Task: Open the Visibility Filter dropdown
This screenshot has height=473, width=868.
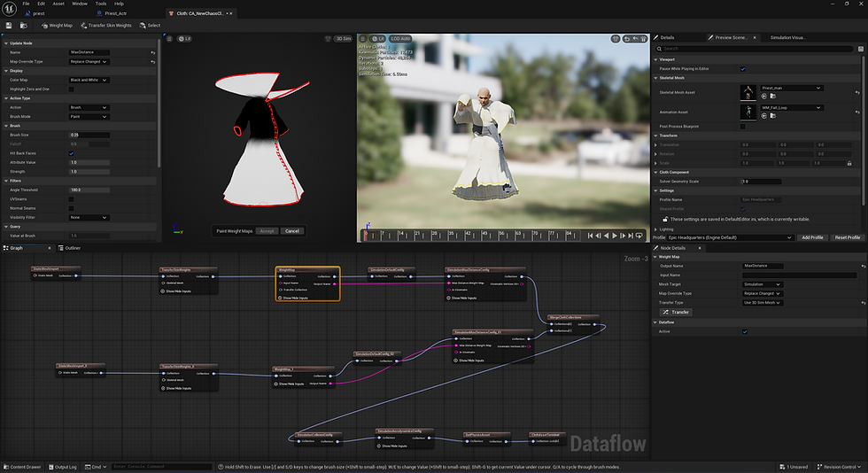Action: pos(89,218)
